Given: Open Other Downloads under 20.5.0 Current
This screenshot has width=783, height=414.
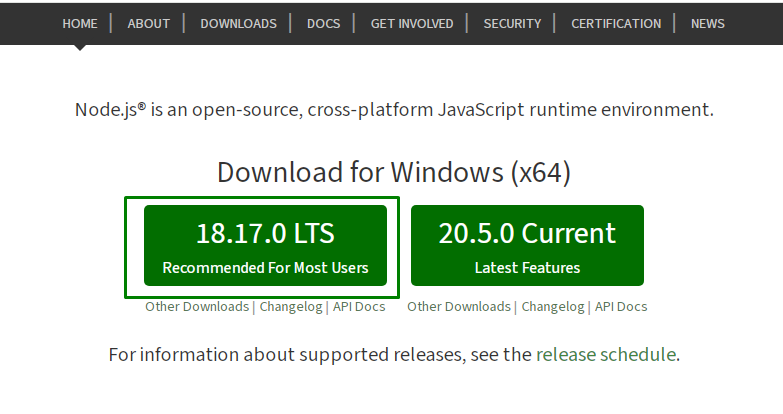Looking at the screenshot, I should click(458, 306).
